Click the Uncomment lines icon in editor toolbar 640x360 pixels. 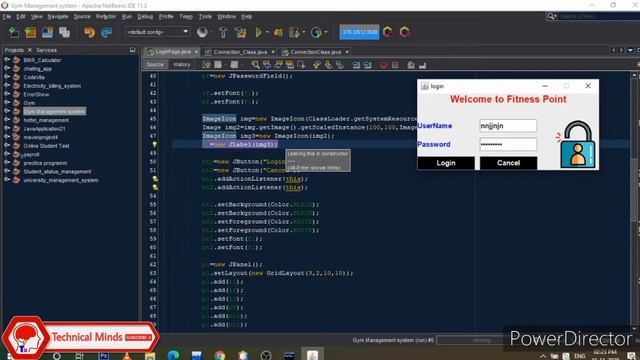coord(422,64)
